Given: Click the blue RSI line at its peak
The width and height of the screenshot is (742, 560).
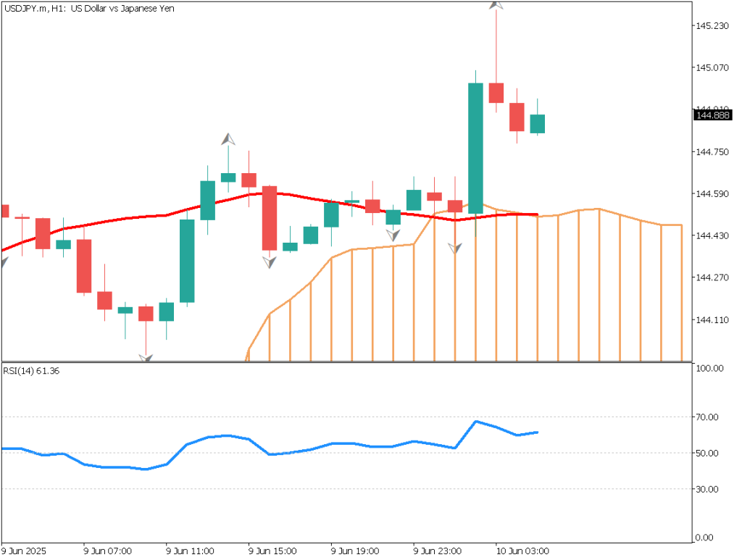Looking at the screenshot, I should pyautogui.click(x=476, y=421).
